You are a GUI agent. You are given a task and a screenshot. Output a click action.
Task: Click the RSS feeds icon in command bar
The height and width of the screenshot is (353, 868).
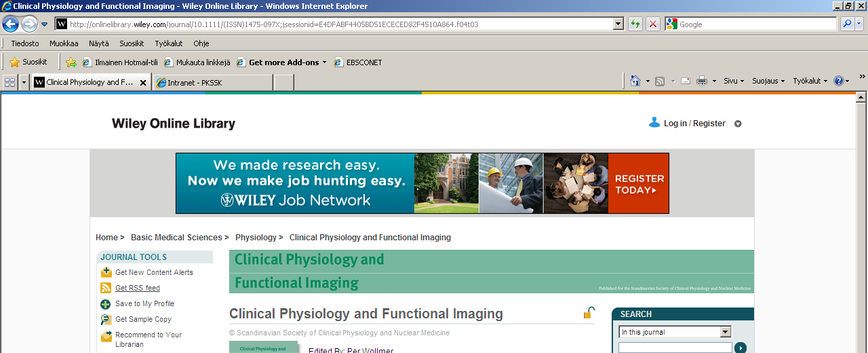660,81
